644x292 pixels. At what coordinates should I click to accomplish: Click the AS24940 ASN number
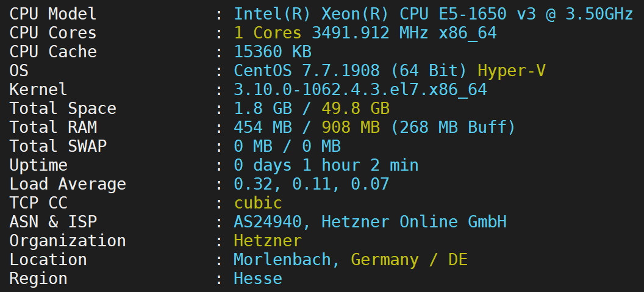coord(272,222)
